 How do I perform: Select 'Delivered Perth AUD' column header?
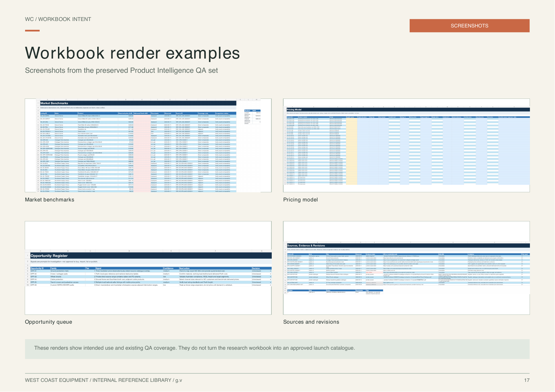(x=142, y=113)
